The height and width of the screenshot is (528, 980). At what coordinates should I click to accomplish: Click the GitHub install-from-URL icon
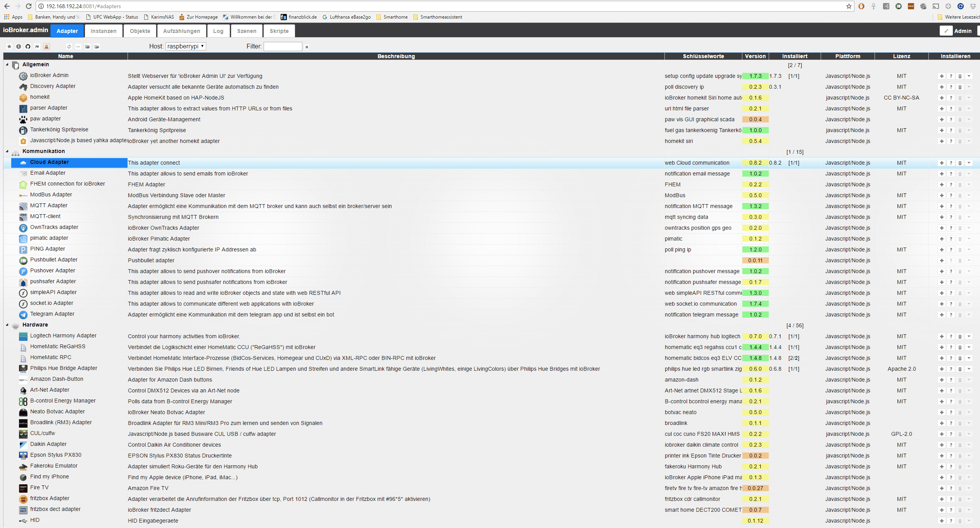coord(28,46)
